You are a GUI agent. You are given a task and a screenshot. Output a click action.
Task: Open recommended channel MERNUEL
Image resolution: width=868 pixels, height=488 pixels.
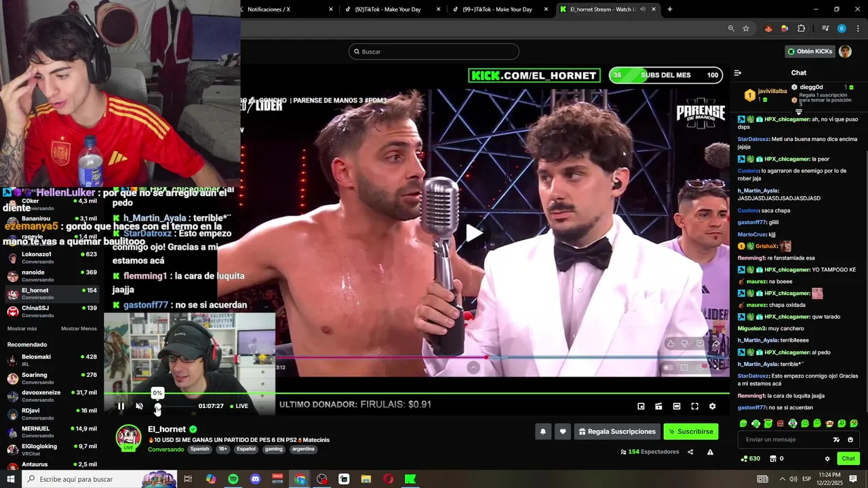tap(53, 432)
